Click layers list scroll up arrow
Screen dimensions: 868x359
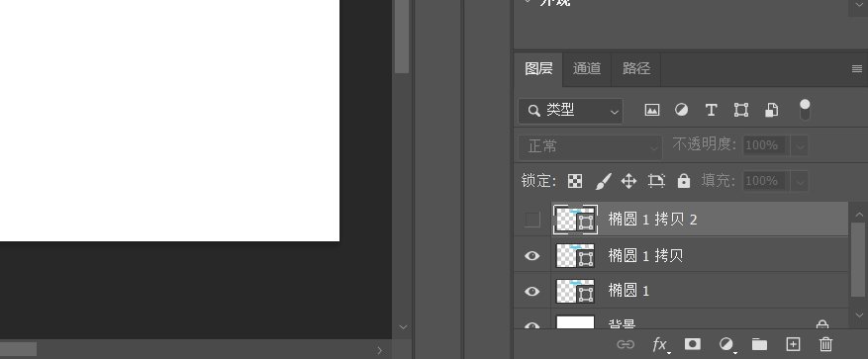858,214
